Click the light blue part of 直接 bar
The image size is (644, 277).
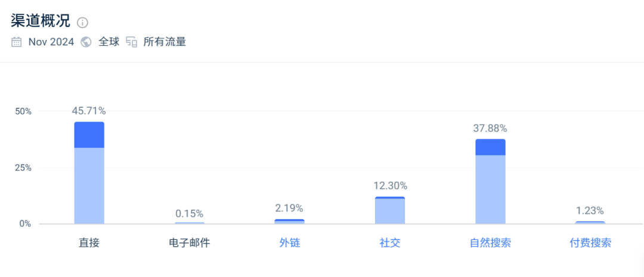click(89, 185)
